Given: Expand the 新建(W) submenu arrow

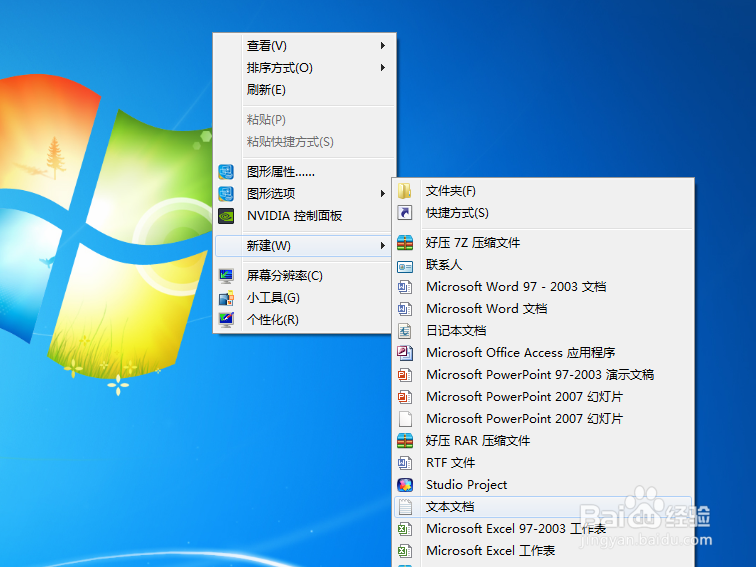Looking at the screenshot, I should pos(382,246).
